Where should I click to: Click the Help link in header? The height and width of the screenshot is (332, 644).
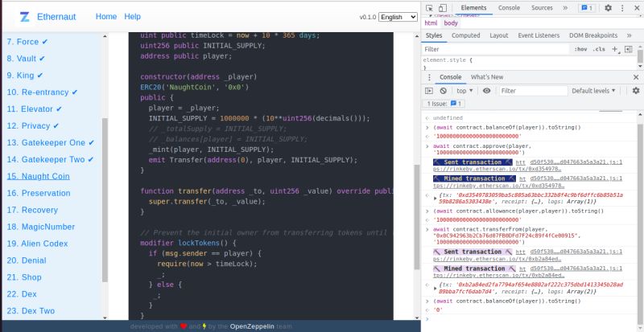[x=132, y=16]
